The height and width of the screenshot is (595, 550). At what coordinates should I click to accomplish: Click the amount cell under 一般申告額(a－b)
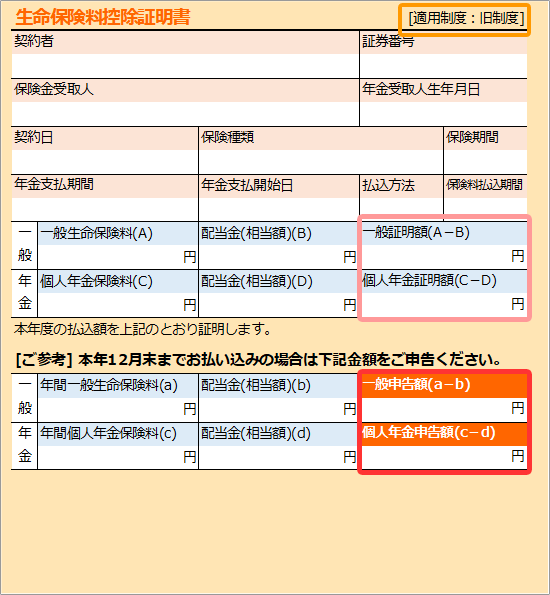tap(444, 409)
